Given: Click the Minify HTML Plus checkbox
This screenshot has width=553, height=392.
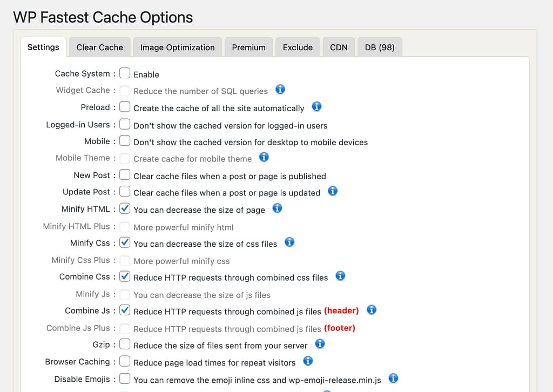Looking at the screenshot, I should (x=125, y=227).
